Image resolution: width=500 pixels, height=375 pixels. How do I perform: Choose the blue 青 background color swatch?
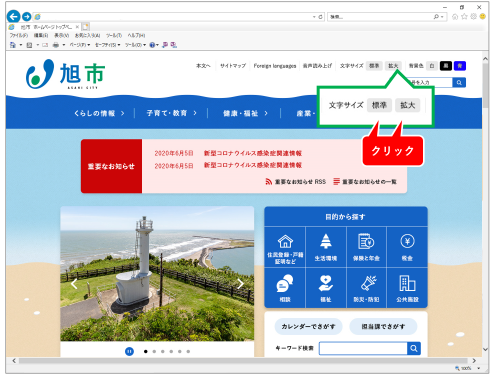tap(460, 66)
